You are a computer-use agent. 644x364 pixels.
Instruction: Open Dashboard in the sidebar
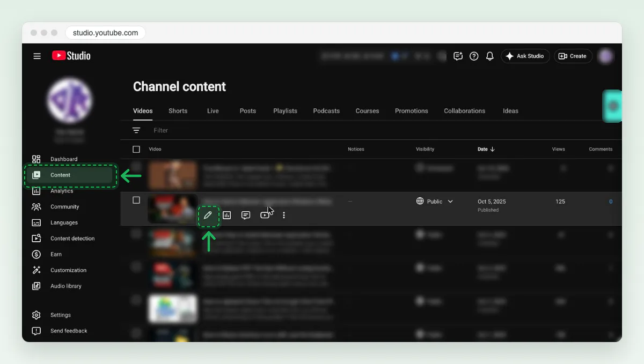70,159
